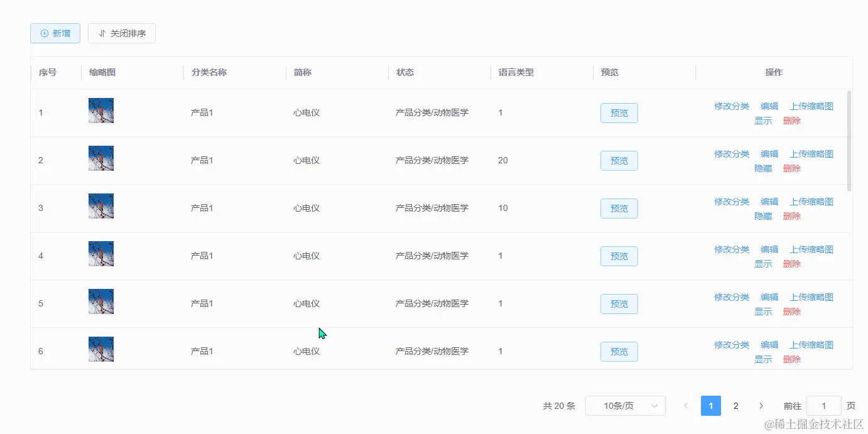The width and height of the screenshot is (868, 434).
Task: Click 预览 for row 3
Action: pyautogui.click(x=619, y=208)
